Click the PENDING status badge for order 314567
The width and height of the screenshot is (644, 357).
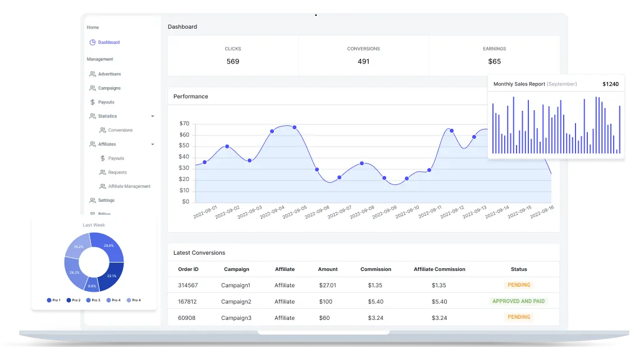click(518, 285)
